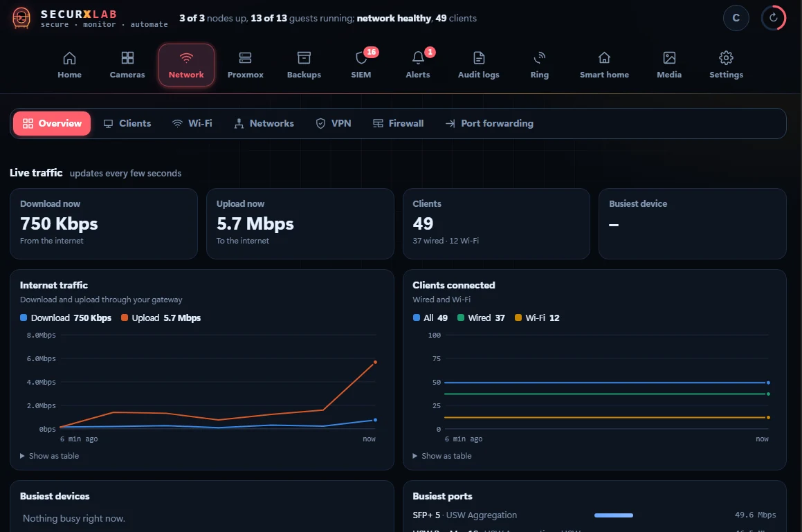Screen dimensions: 802x532
Task: Open the Proxmox section
Action: click(x=246, y=65)
